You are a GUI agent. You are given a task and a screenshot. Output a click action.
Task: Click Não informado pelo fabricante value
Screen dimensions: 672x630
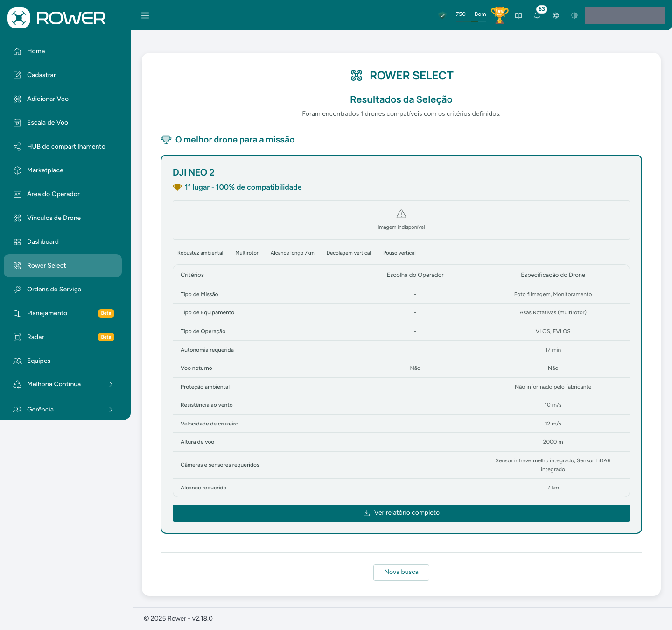(x=553, y=387)
